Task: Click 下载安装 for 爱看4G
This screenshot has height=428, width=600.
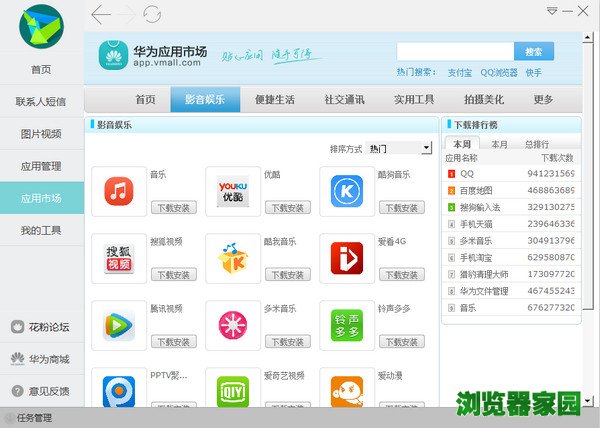Action: coord(402,275)
